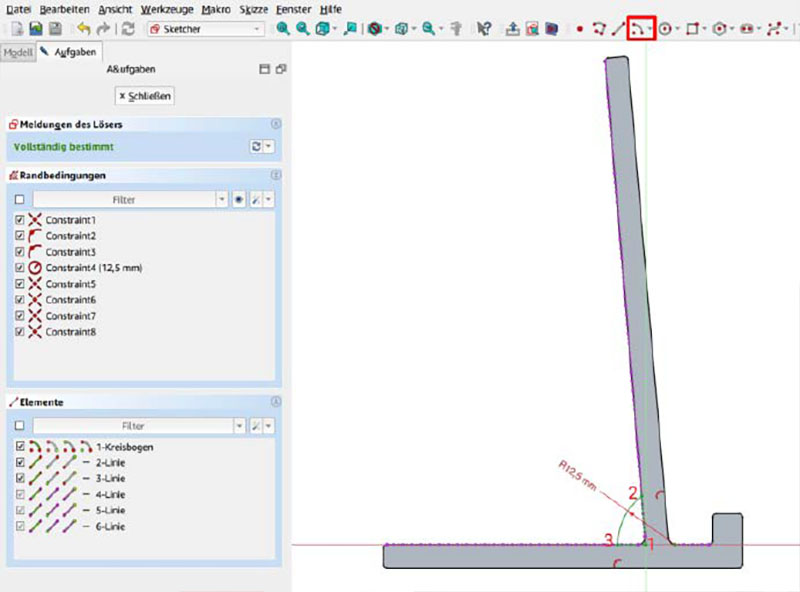Click the Undo arrow icon
Viewport: 800px width, 592px height.
pos(83,29)
